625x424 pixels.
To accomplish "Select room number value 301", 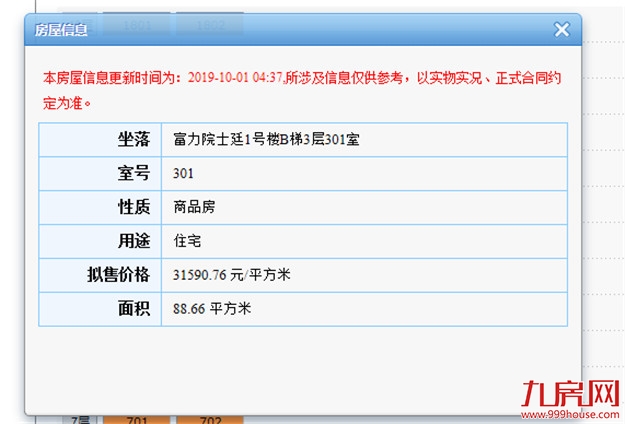I will point(183,173).
